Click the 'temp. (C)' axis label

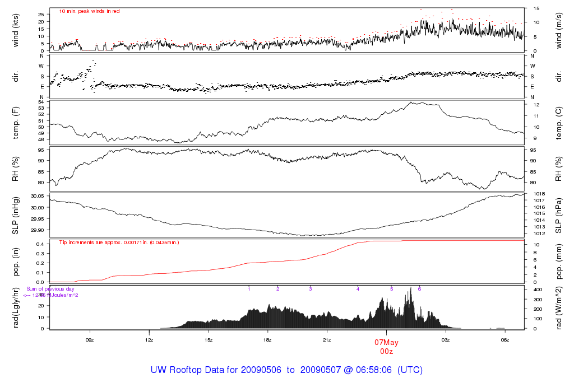click(558, 123)
